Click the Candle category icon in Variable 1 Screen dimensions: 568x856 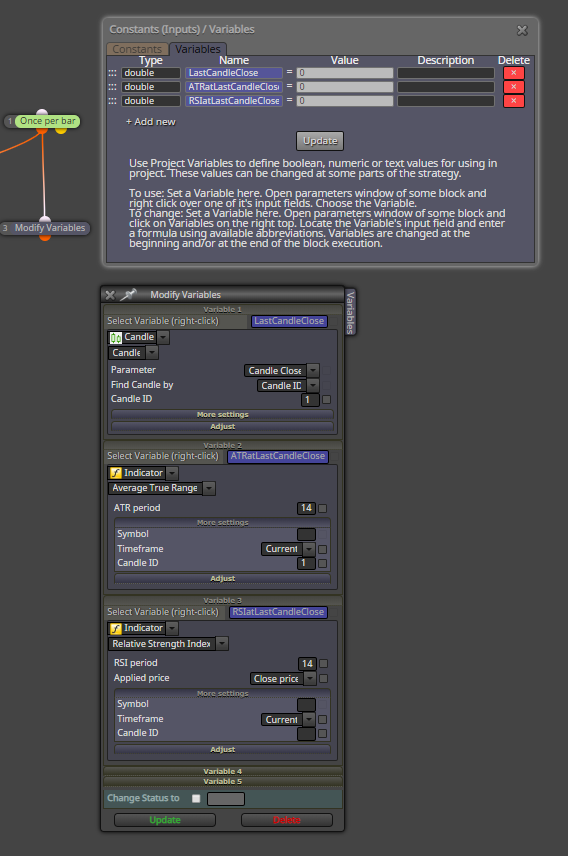click(116, 337)
